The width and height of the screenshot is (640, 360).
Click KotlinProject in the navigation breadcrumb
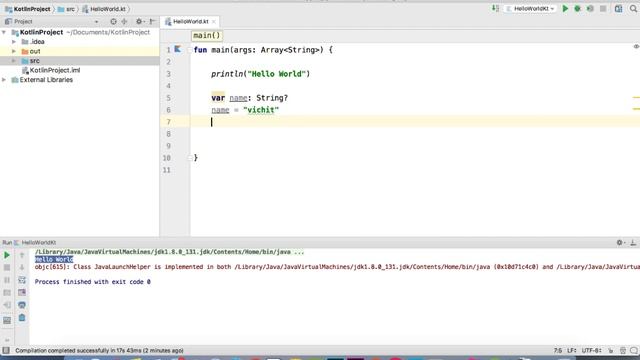[28, 9]
